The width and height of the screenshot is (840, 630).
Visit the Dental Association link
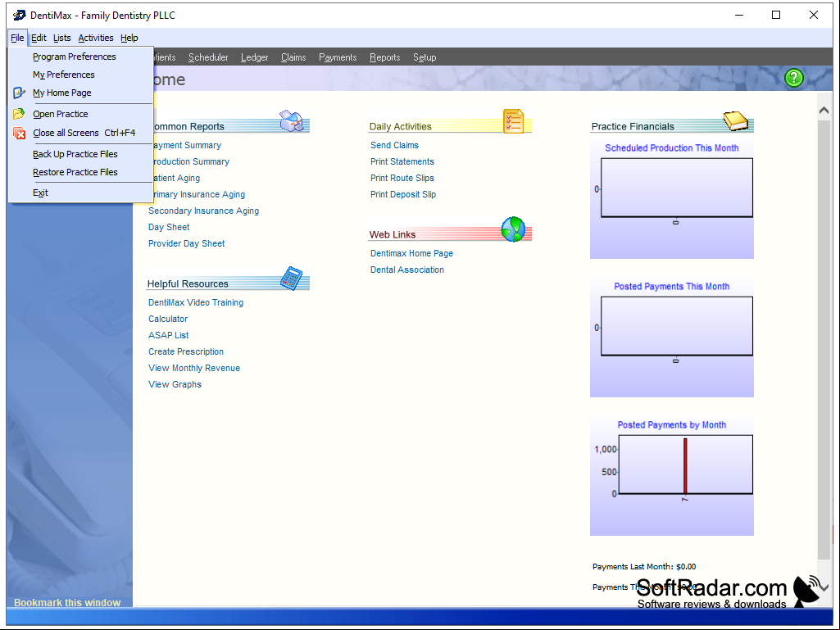coord(407,270)
